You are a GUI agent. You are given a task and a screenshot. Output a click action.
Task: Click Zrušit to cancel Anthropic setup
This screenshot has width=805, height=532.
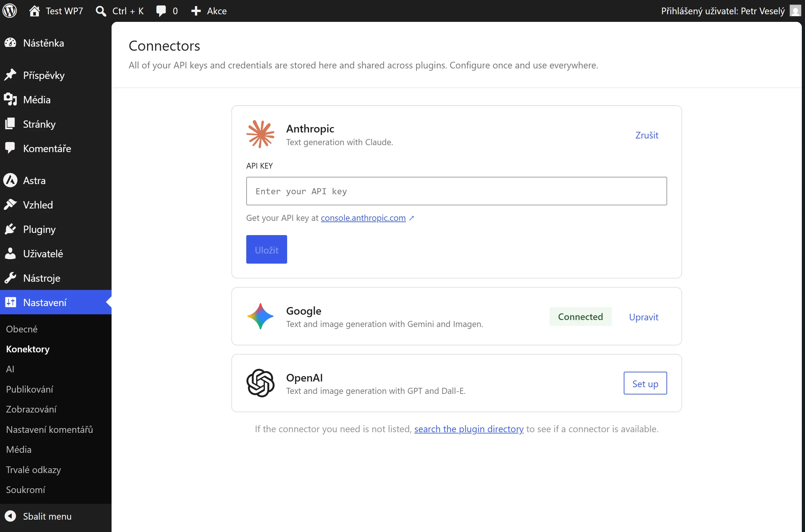point(647,135)
